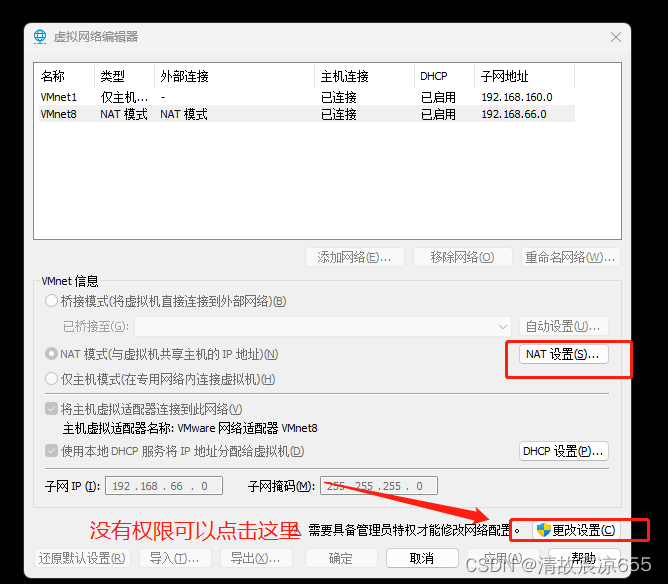
Task: Click the 名称 column header
Action: coord(64,76)
